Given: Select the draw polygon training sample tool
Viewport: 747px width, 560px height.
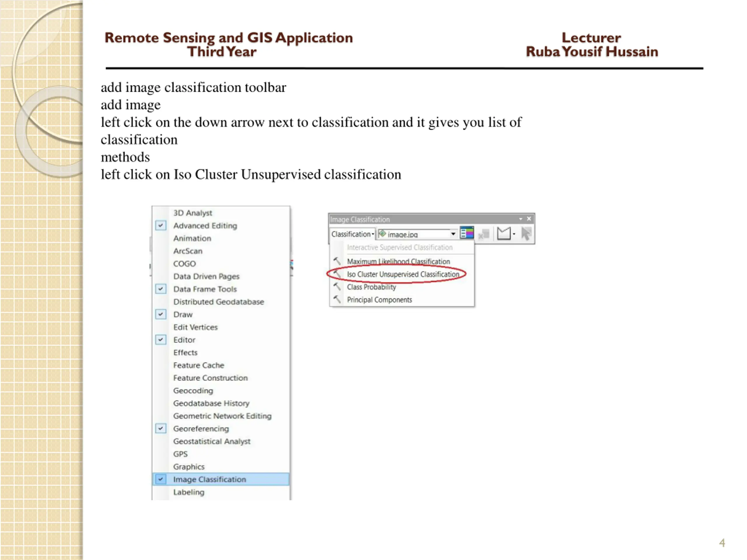Looking at the screenshot, I should click(504, 233).
